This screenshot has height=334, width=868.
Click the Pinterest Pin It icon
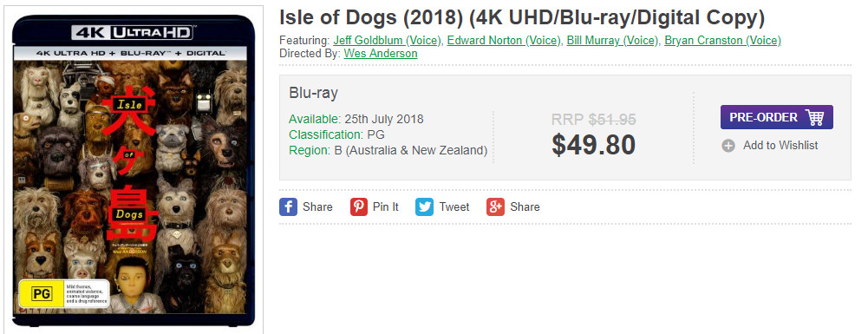point(359,207)
